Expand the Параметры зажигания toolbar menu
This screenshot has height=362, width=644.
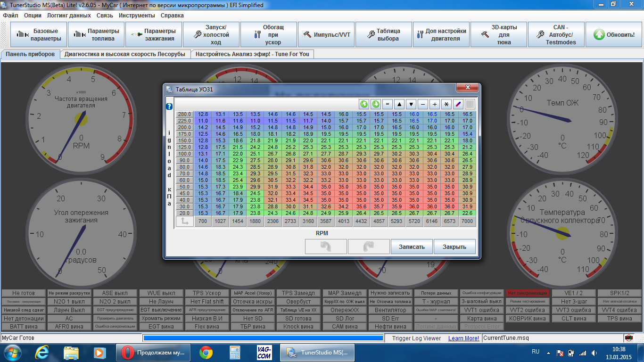(154, 35)
